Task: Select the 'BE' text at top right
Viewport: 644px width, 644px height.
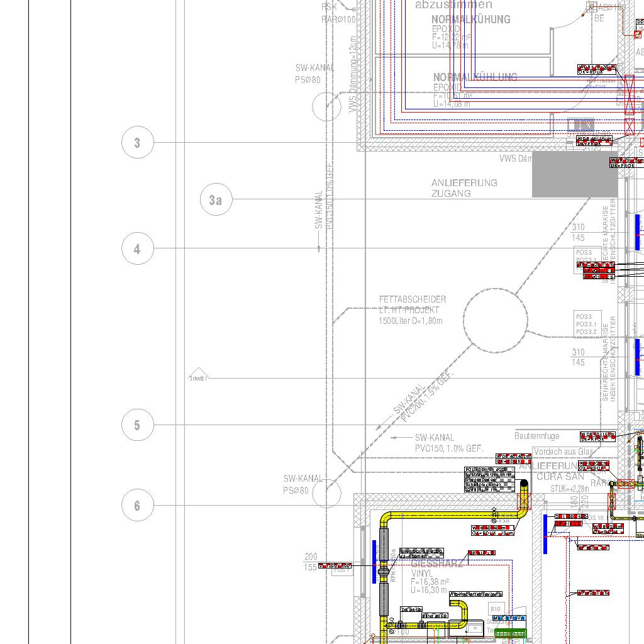Action: [599, 18]
